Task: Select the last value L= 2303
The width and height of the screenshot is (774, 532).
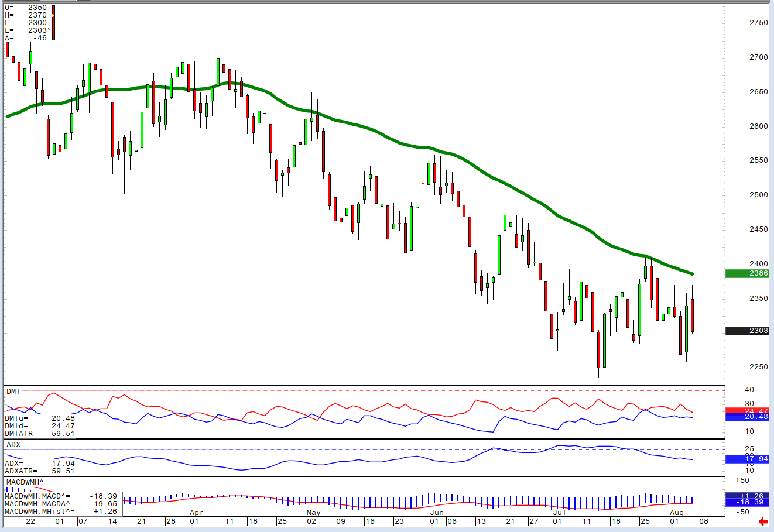Action: coord(26,30)
